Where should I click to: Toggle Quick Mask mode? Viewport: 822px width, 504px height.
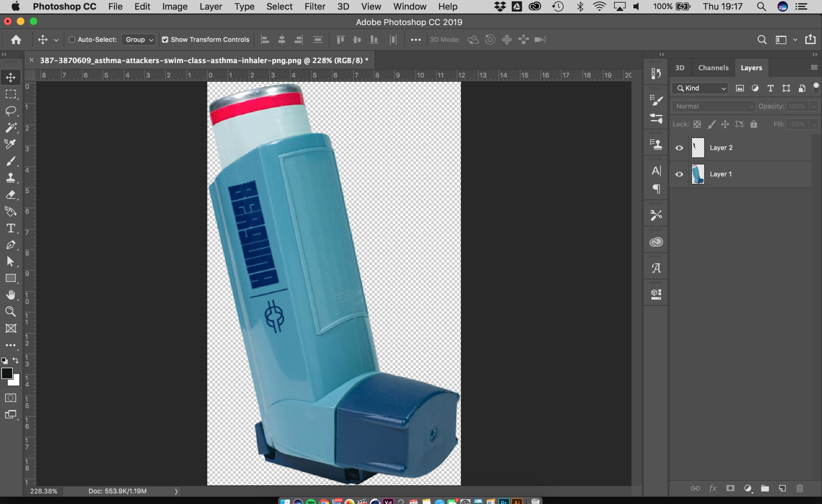pos(11,398)
